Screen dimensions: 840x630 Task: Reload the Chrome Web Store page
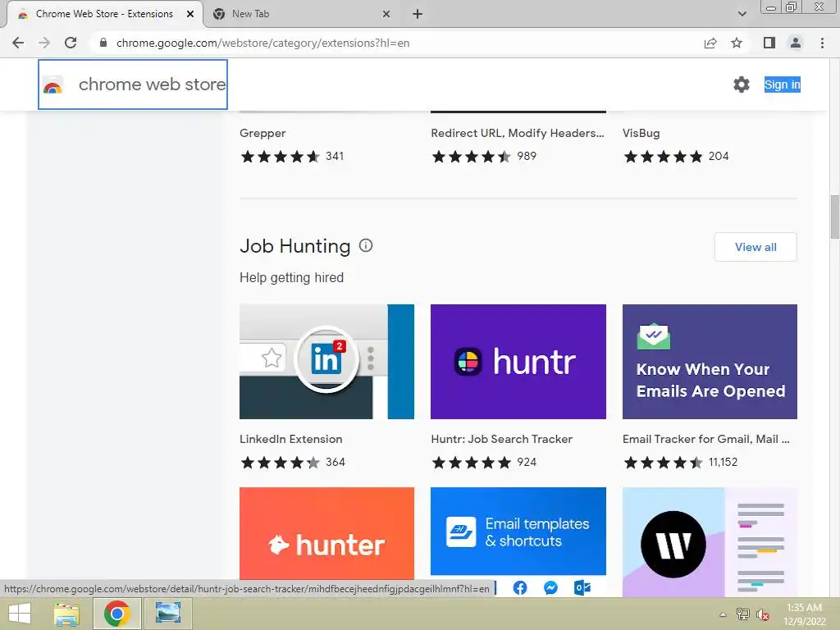pos(71,43)
